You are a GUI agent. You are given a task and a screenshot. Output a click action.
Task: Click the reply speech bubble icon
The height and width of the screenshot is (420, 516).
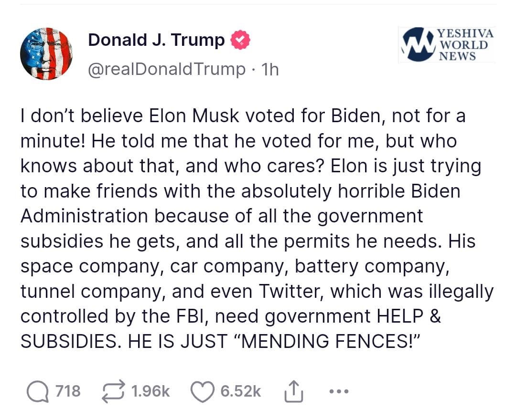(x=36, y=391)
